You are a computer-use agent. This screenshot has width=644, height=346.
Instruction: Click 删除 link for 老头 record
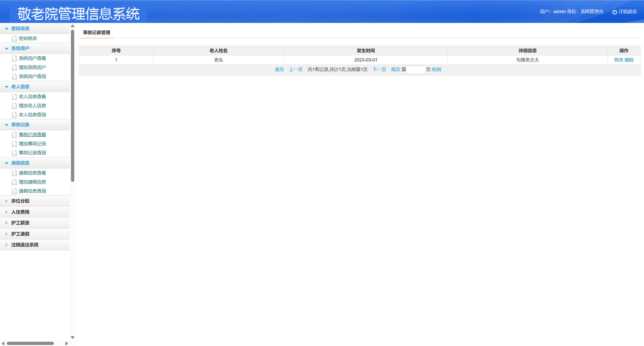tap(629, 60)
